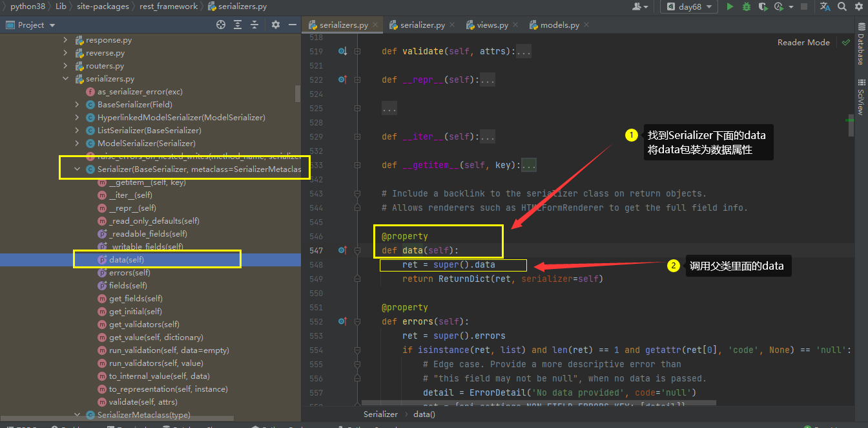Select validate(self, attrs) in tree
Screen dimensions: 868x428
(x=145, y=402)
